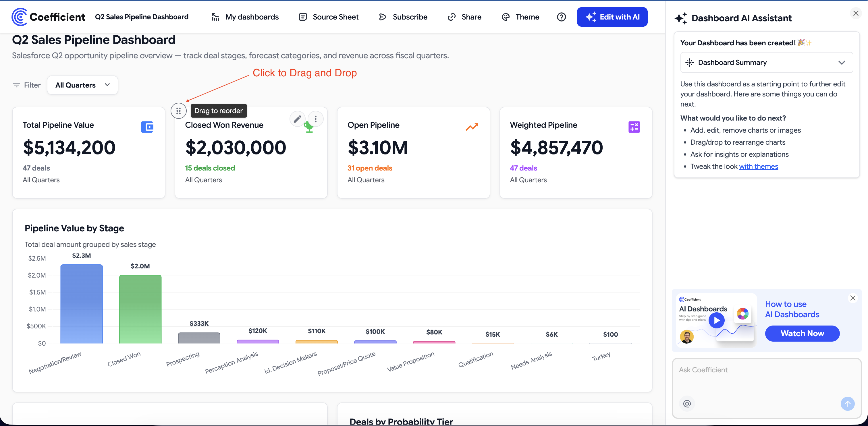Screen dimensions: 868x426
Task: Click the Total Pipeline Value card title
Action: click(58, 125)
